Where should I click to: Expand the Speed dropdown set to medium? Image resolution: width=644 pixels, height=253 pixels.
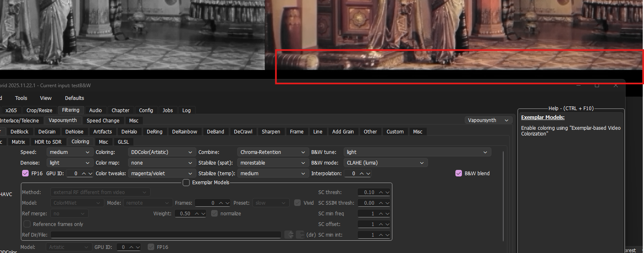(x=69, y=152)
